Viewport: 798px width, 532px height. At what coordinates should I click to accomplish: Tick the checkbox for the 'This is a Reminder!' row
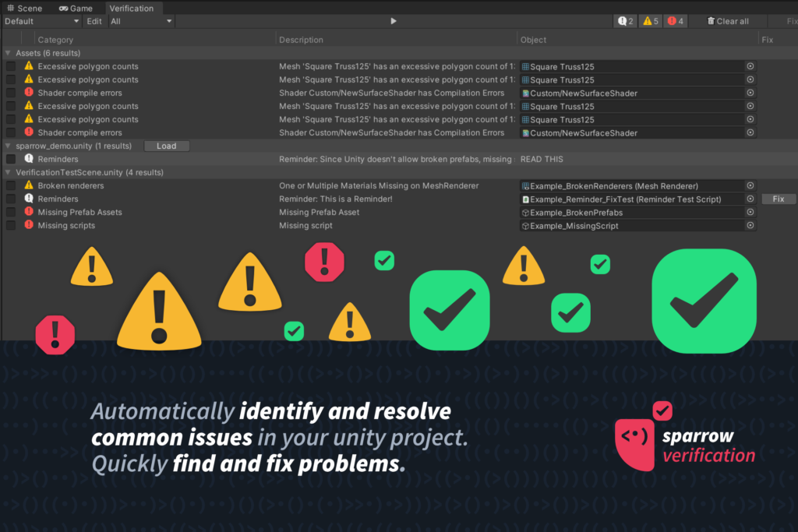pyautogui.click(x=11, y=199)
